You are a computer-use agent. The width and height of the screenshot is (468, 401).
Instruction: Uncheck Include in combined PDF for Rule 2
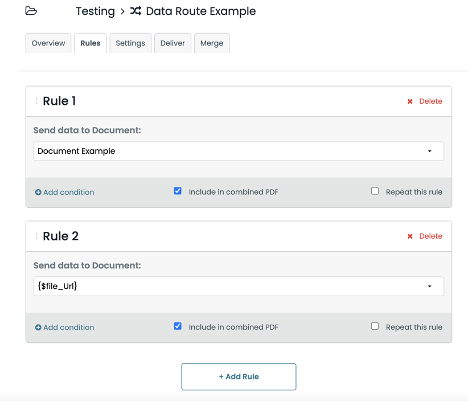pyautogui.click(x=178, y=326)
